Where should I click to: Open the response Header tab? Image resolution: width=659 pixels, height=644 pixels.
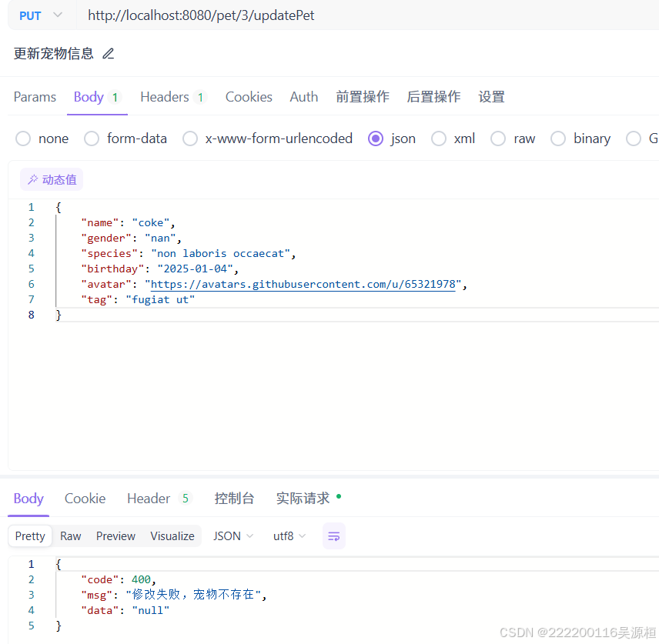[159, 499]
